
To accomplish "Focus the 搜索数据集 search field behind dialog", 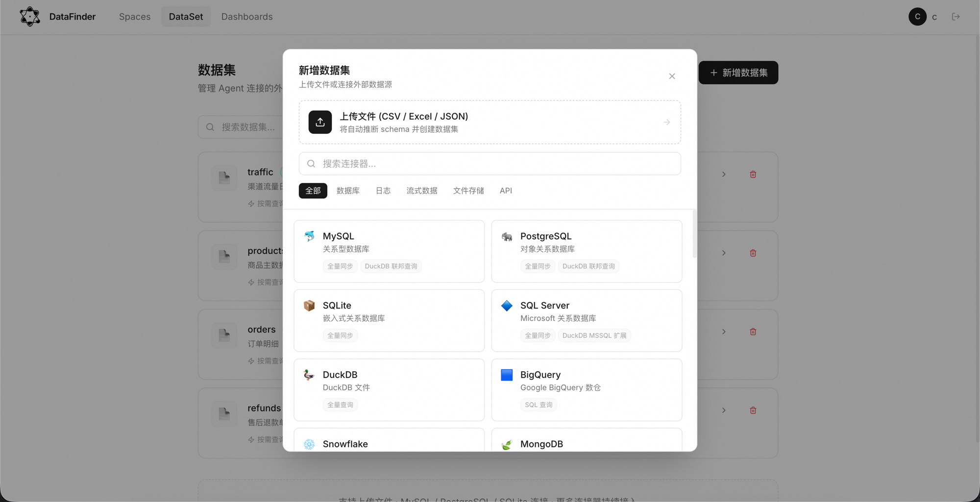I will point(241,127).
